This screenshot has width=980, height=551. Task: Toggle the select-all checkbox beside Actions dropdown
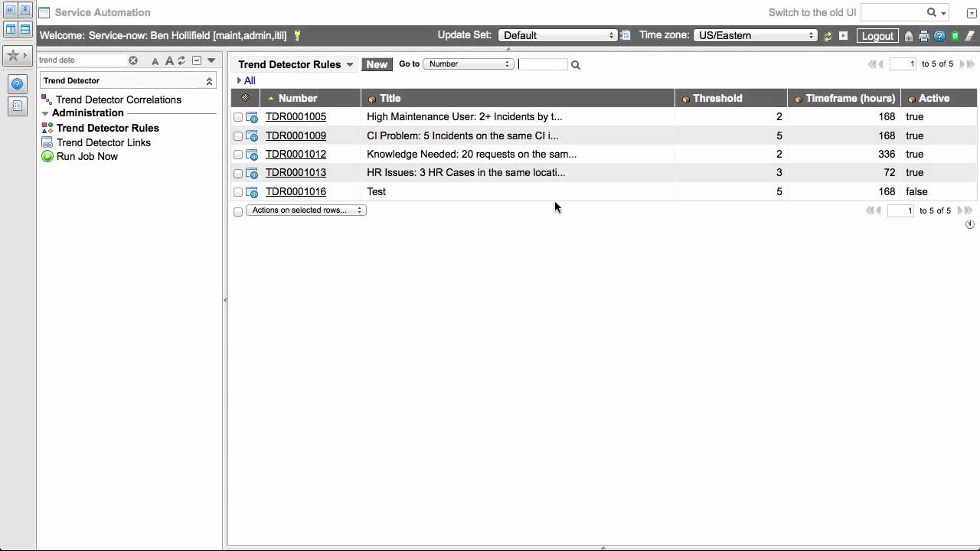[238, 211]
